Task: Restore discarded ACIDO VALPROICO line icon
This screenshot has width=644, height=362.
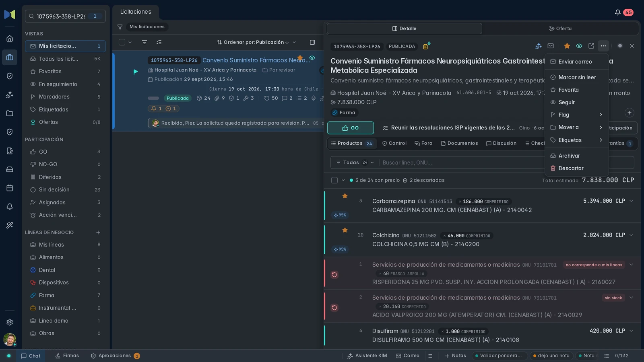Action: click(334, 308)
